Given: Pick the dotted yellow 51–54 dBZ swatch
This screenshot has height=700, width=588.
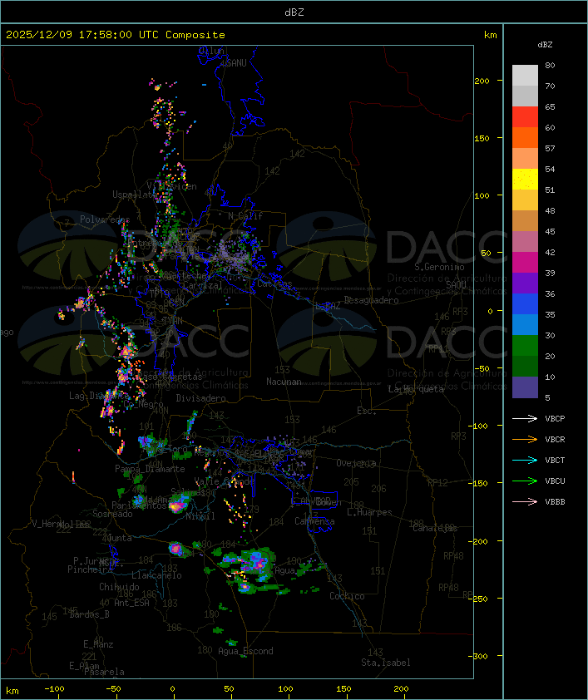Looking at the screenshot, I should pyautogui.click(x=525, y=180).
